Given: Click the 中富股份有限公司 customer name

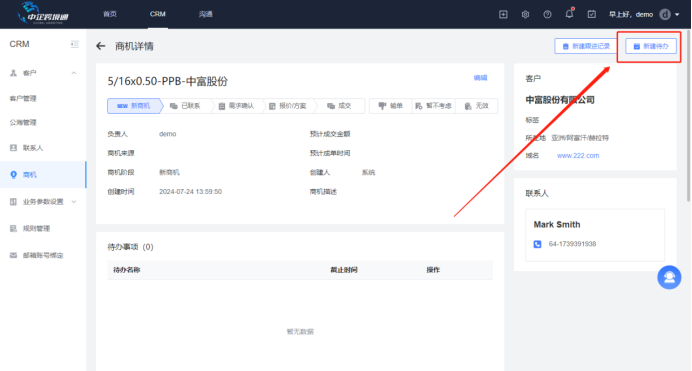Looking at the screenshot, I should pyautogui.click(x=560, y=100).
